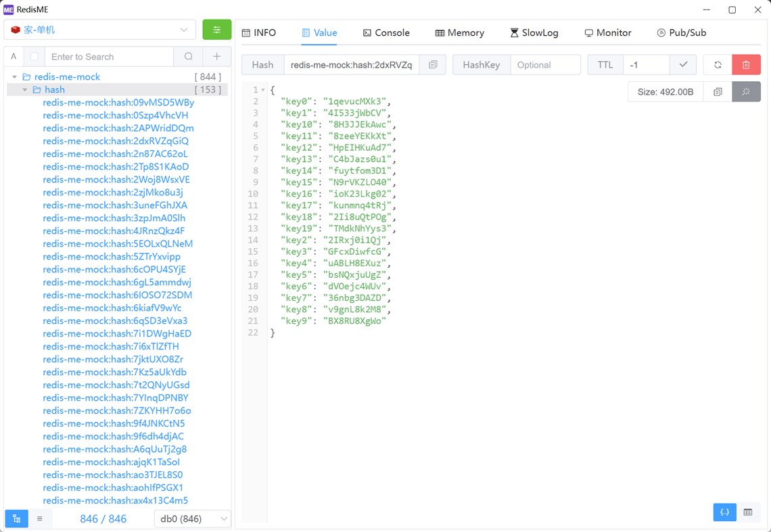Collapse the redis-me-mock folder
The image size is (771, 532).
click(15, 76)
